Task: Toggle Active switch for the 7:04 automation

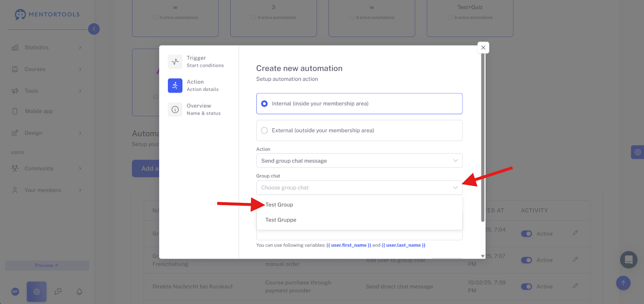Action: [x=526, y=234]
